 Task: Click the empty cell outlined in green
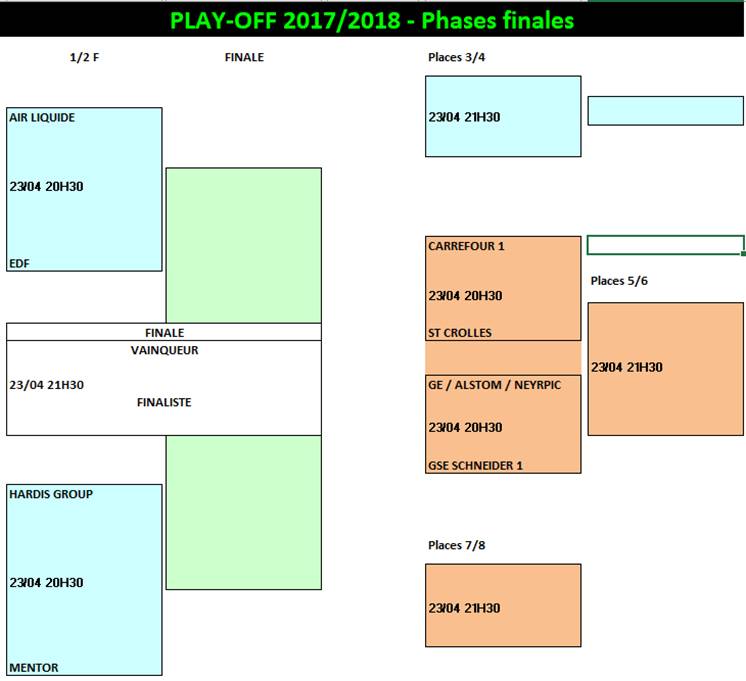(x=665, y=245)
